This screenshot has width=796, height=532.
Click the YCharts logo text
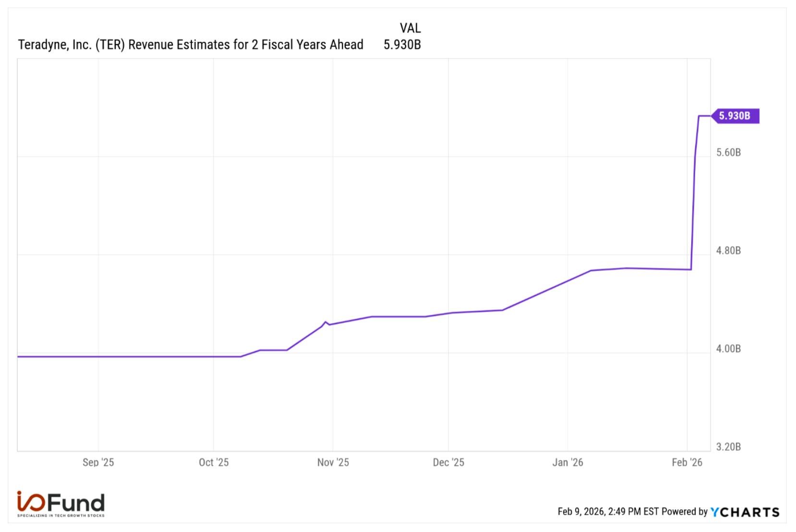point(745,512)
